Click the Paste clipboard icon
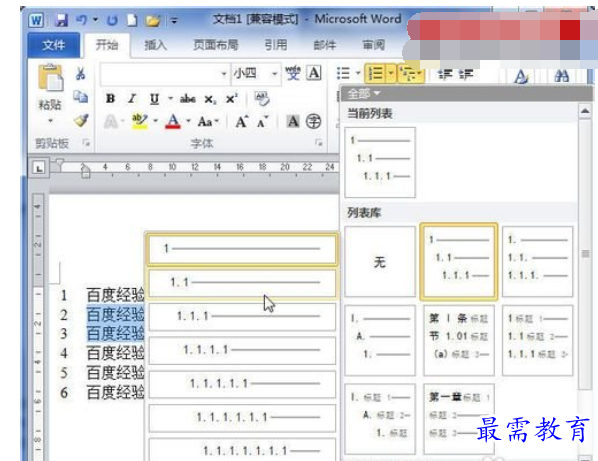Screen dimensions: 598x461 pyautogui.click(x=51, y=77)
